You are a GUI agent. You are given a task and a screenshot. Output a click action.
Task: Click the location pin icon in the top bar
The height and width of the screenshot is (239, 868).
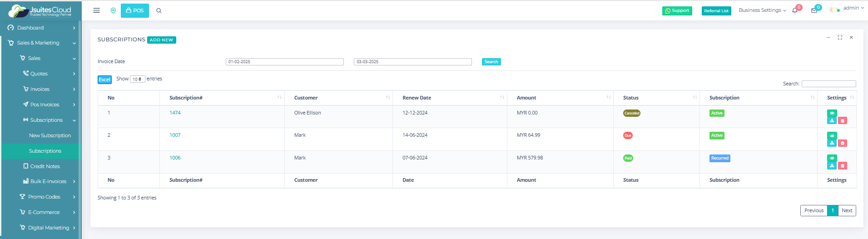tap(113, 10)
